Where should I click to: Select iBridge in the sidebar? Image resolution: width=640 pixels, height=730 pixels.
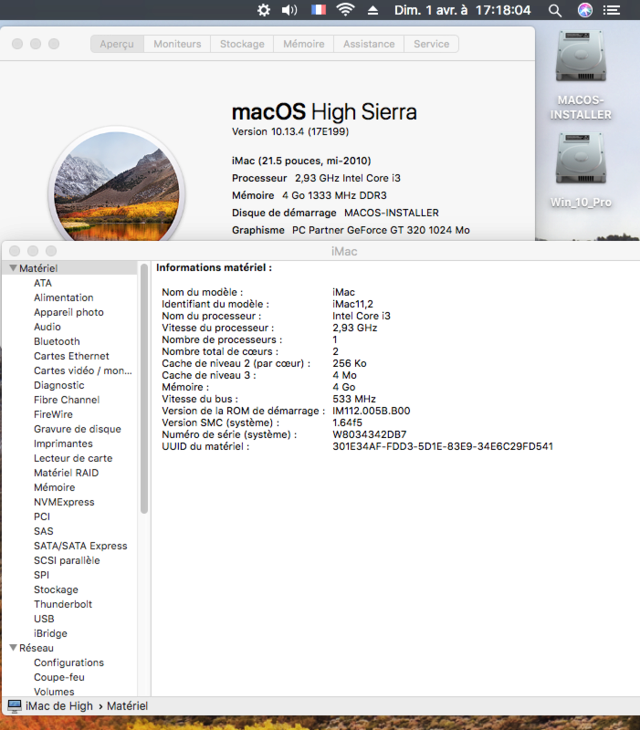[x=51, y=634]
